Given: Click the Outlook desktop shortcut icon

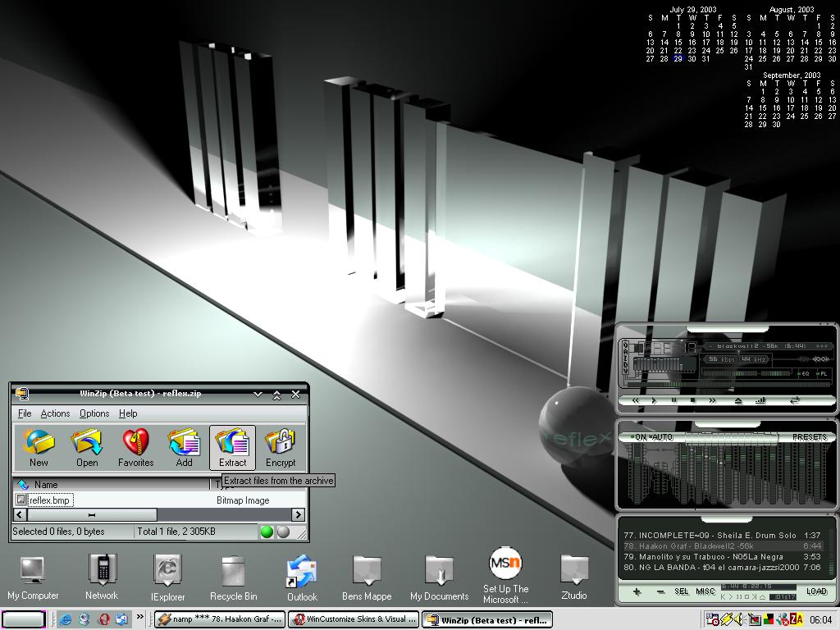Looking at the screenshot, I should coord(302,571).
